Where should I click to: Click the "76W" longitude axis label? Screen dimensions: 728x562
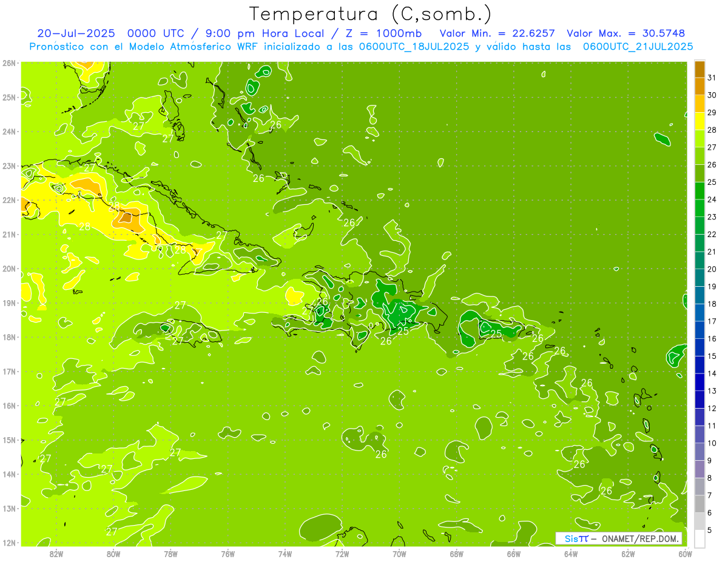point(228,554)
